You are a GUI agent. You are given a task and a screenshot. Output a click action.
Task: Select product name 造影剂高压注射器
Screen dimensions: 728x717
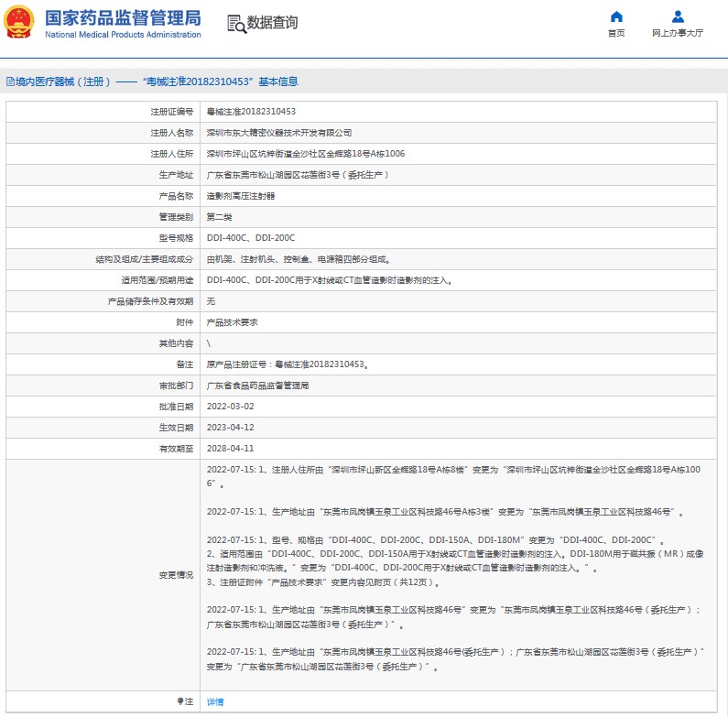click(241, 196)
